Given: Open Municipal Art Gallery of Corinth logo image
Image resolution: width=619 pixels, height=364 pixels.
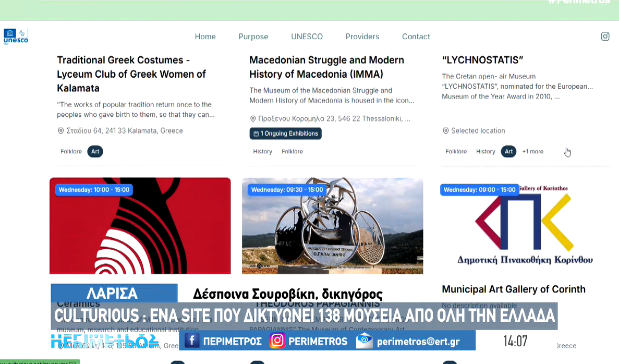Looking at the screenshot, I should (524, 225).
